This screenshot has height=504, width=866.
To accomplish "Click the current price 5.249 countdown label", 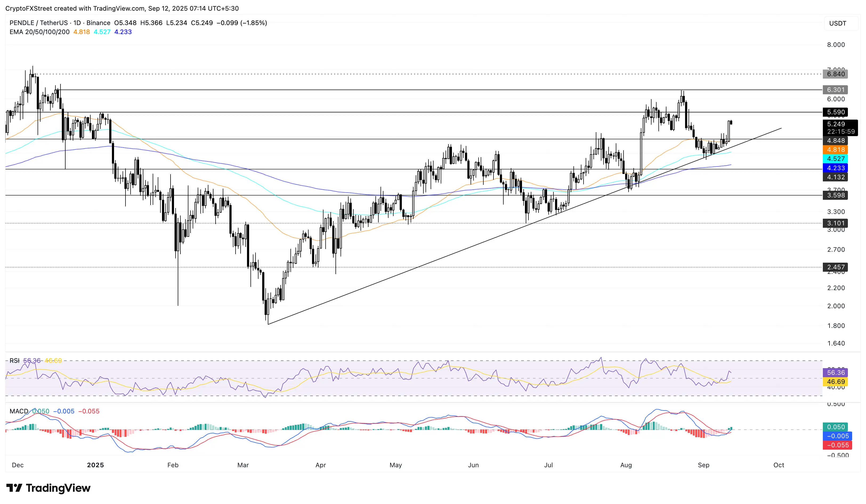I will 840,128.
